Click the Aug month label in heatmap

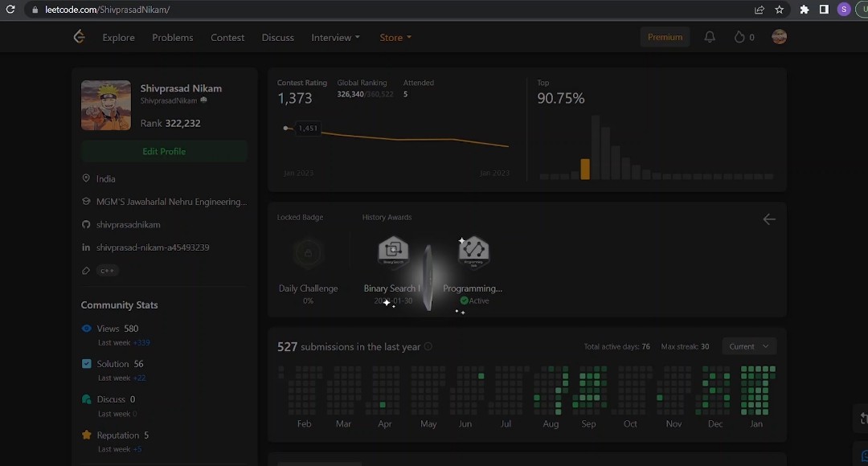551,423
